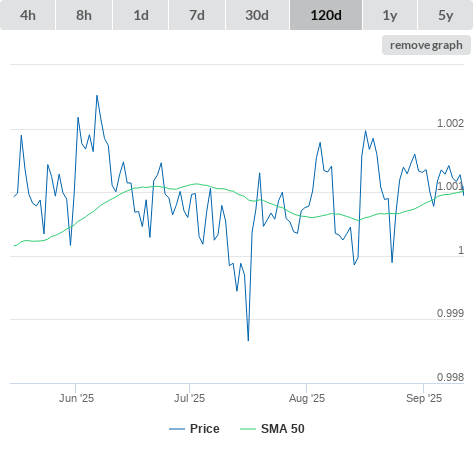The width and height of the screenshot is (474, 455).
Task: Click the lowest price dip in July
Action: (x=248, y=340)
